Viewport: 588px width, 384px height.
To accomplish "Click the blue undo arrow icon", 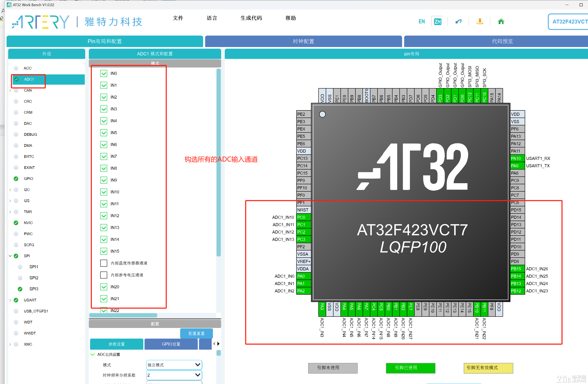I will (458, 21).
